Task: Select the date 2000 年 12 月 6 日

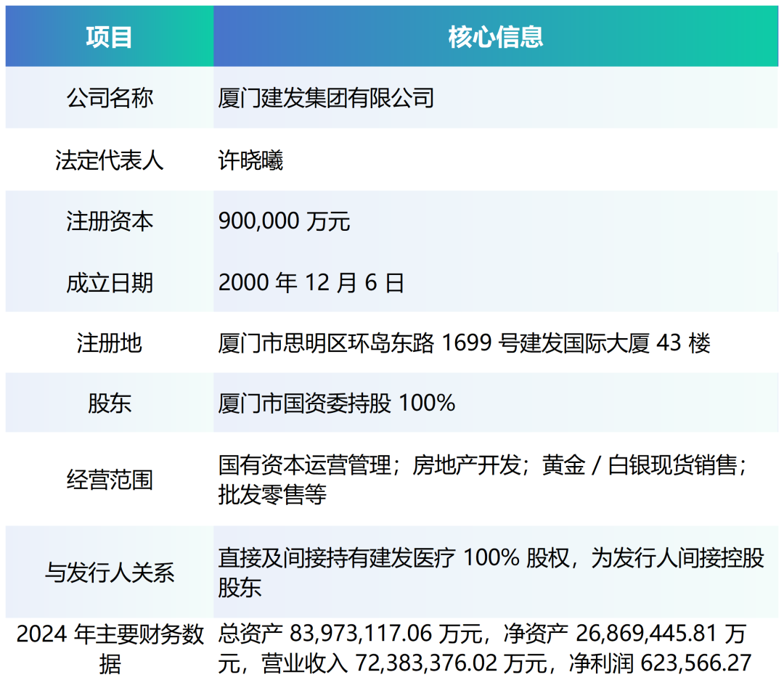Action: click(x=311, y=282)
